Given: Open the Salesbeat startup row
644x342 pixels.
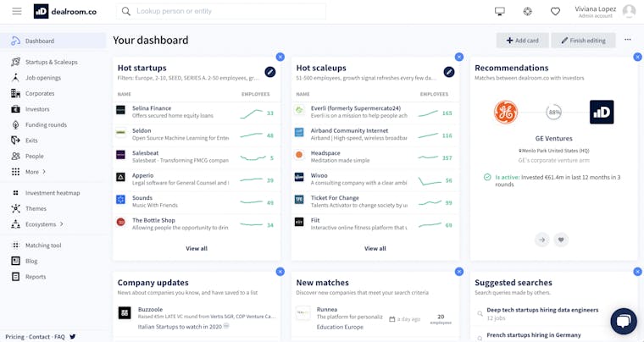Looking at the screenshot, I should (x=197, y=157).
